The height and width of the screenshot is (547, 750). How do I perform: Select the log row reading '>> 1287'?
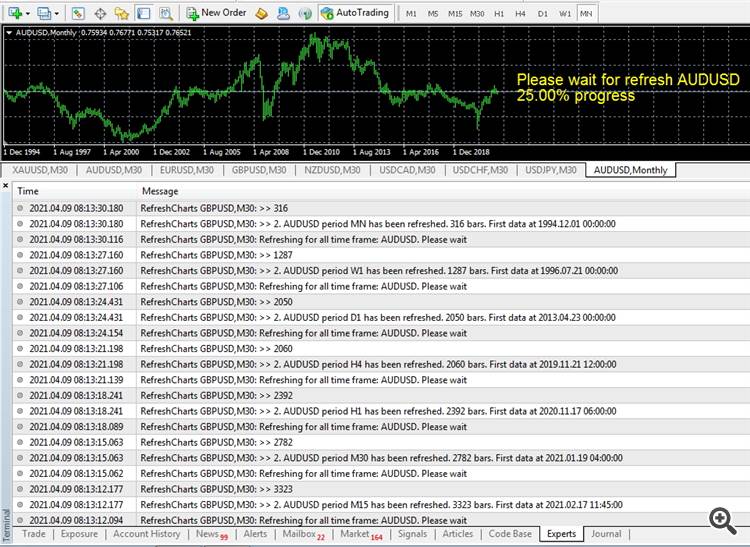(x=381, y=255)
